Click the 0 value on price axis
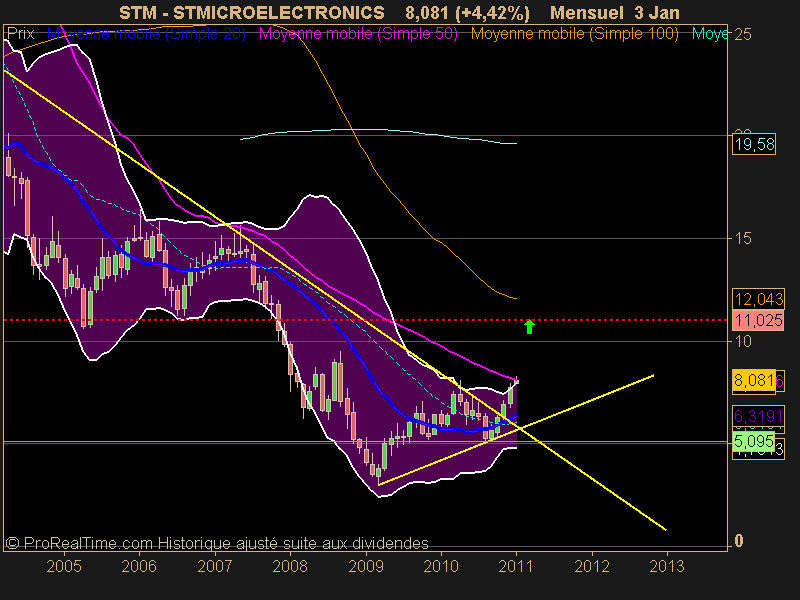Image resolution: width=800 pixels, height=600 pixels. click(x=739, y=541)
